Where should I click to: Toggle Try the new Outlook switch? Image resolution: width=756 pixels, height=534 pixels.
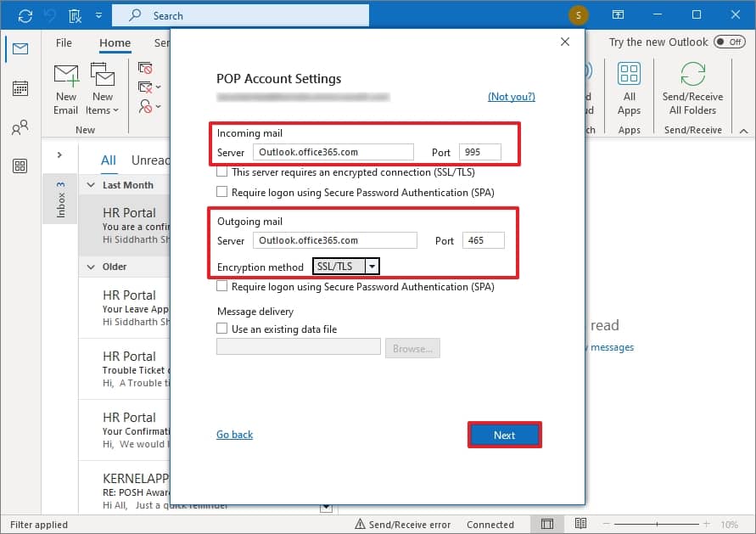[x=729, y=42]
